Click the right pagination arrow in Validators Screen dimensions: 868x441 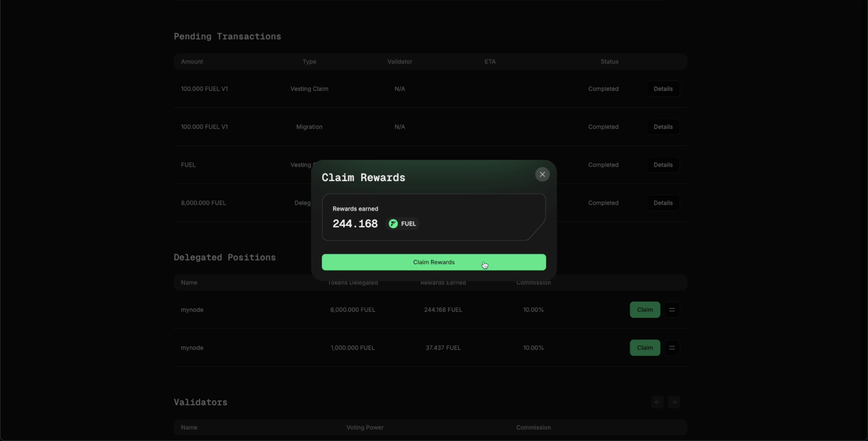point(674,402)
